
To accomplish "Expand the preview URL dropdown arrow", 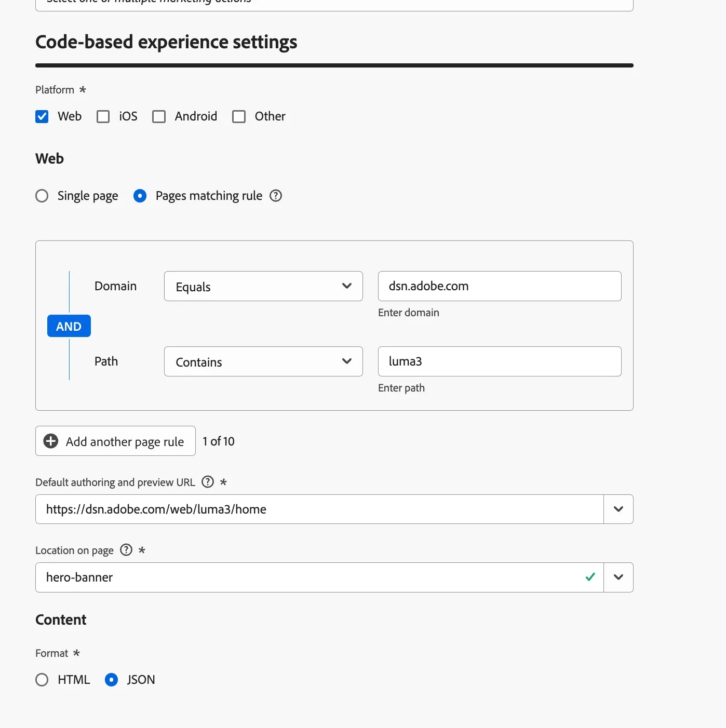I will click(619, 509).
